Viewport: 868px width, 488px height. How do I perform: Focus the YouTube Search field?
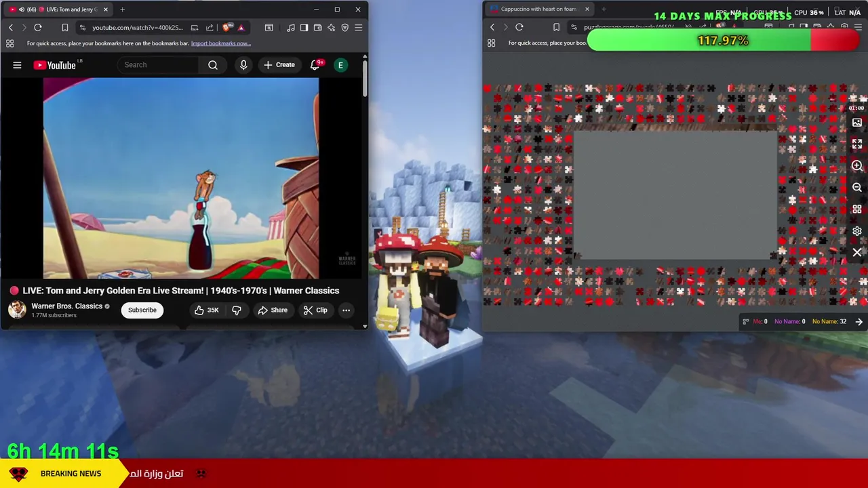pos(159,65)
